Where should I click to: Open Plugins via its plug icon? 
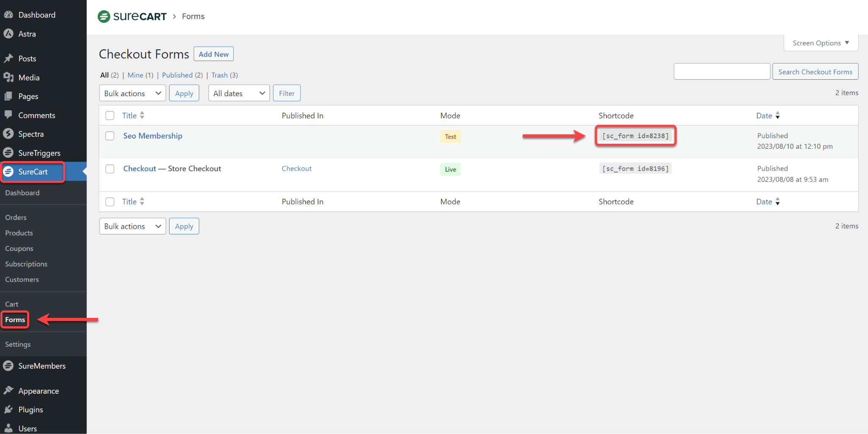(8, 409)
